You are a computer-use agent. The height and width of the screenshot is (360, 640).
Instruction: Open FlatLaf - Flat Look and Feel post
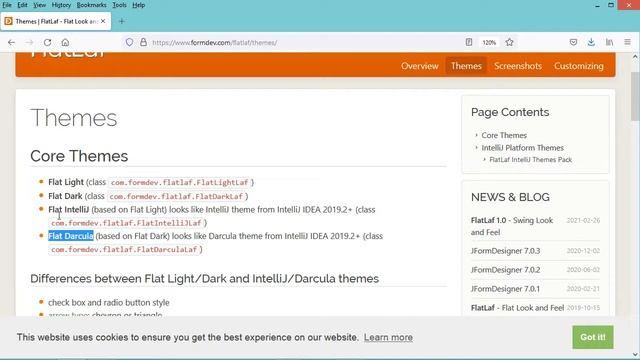pyautogui.click(x=517, y=308)
